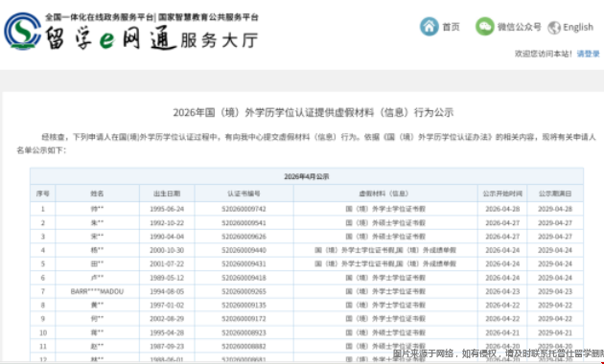Select certificate number 520260009440

(x=244, y=250)
